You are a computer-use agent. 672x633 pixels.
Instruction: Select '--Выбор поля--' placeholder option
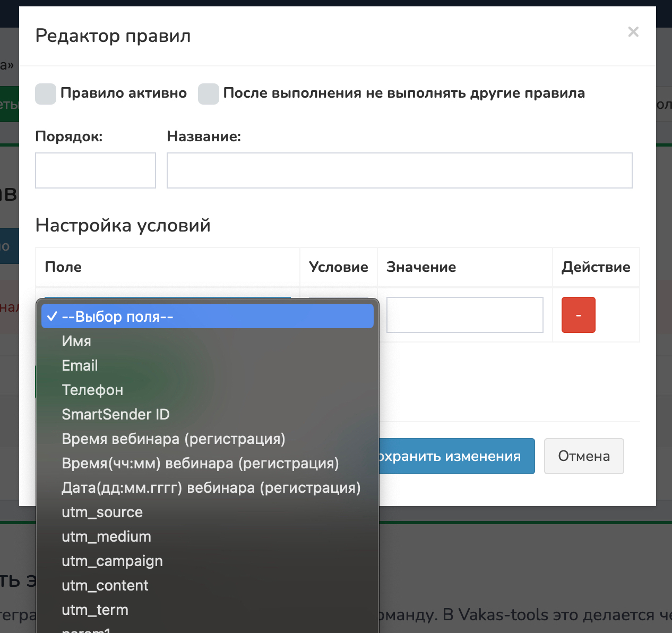point(207,316)
